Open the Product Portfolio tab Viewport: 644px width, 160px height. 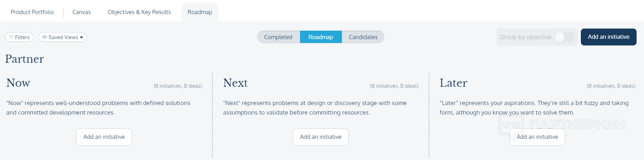[32, 12]
